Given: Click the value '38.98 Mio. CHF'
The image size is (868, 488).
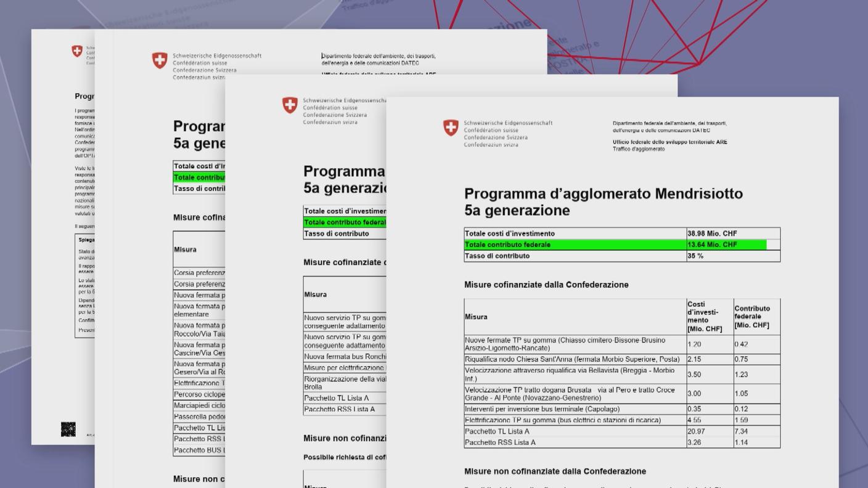Looking at the screenshot, I should (x=712, y=234).
